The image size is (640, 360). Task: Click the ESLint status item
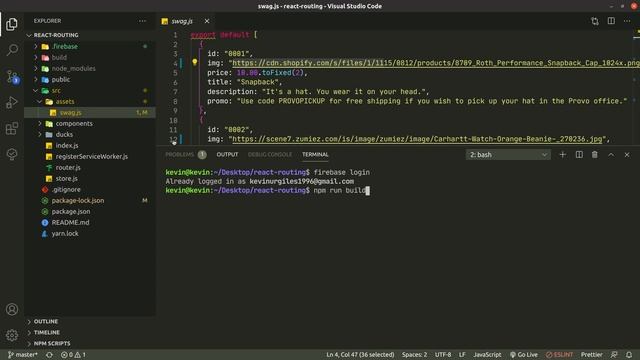point(559,355)
